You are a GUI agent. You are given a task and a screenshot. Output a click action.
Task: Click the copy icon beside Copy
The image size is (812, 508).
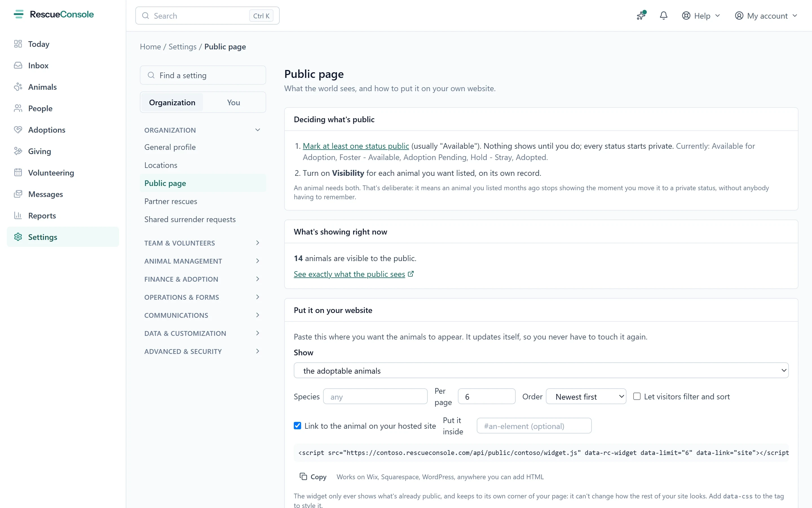pyautogui.click(x=303, y=476)
